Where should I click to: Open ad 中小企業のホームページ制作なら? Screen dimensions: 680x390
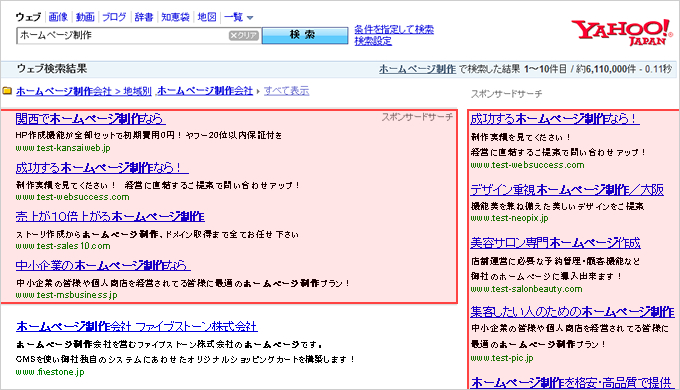click(103, 265)
